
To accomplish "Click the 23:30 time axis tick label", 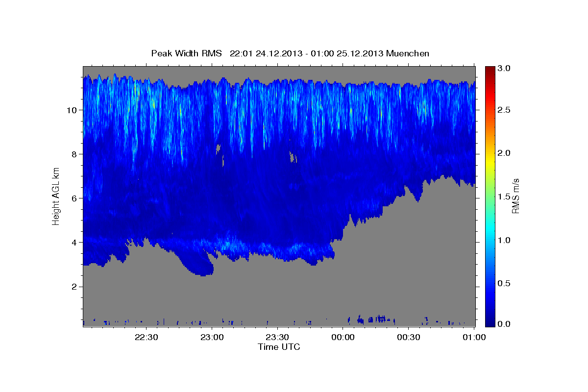I will click(278, 337).
